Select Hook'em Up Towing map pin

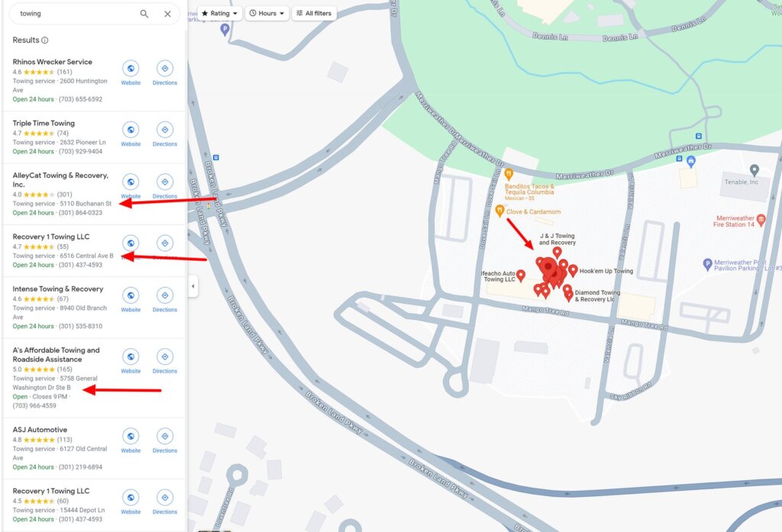pyautogui.click(x=573, y=270)
